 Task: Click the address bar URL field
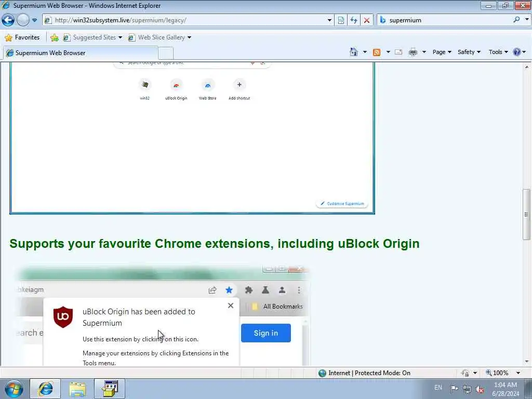coord(186,20)
